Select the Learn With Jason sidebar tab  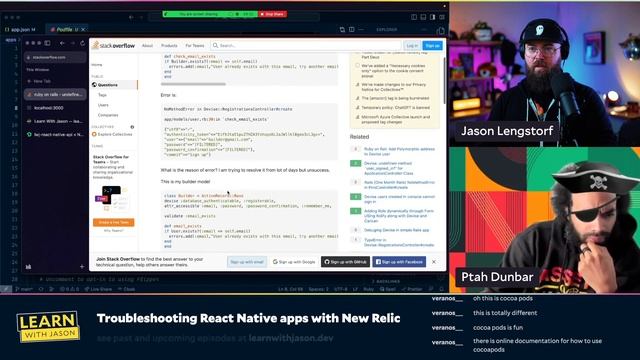55,121
